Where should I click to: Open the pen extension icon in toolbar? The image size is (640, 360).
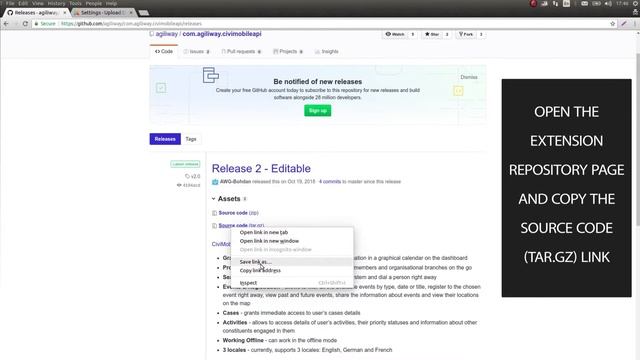[624, 24]
